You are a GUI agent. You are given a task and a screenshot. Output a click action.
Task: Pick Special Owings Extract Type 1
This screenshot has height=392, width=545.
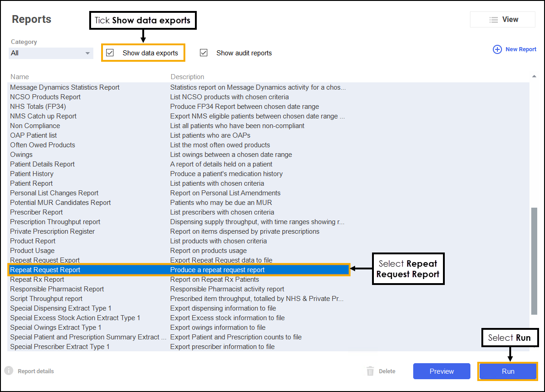click(x=55, y=328)
